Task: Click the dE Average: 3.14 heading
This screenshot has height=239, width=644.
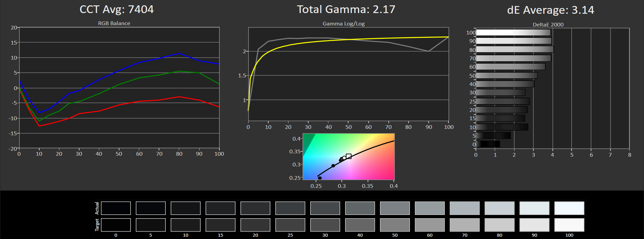Action: point(550,10)
